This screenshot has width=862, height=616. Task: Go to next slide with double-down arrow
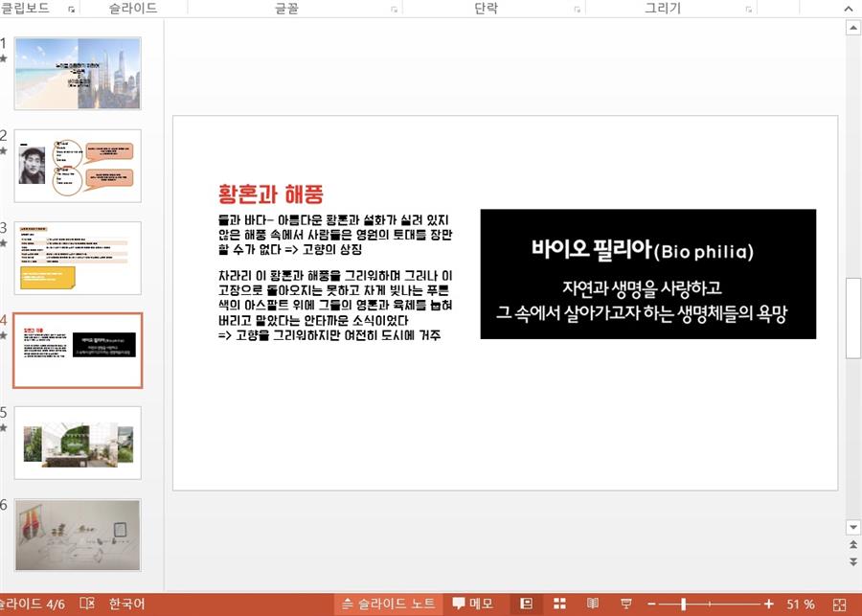[852, 561]
